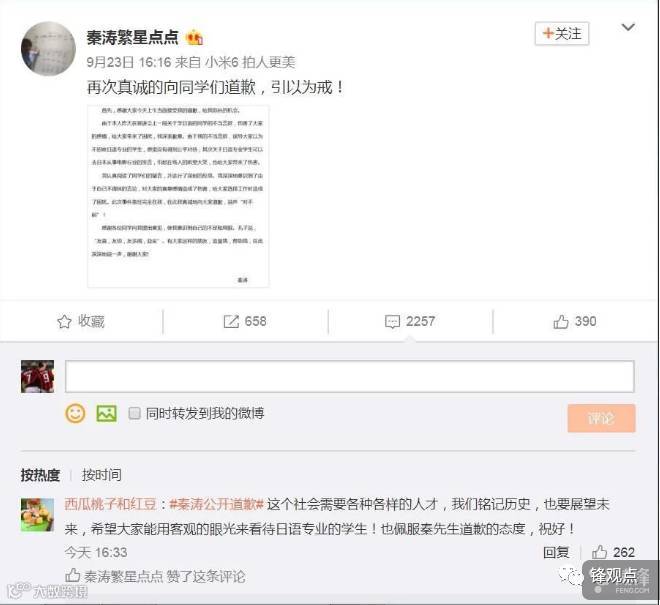The height and width of the screenshot is (605, 660).
Task: Switch to 按时间 sorting tab
Action: pos(102,475)
